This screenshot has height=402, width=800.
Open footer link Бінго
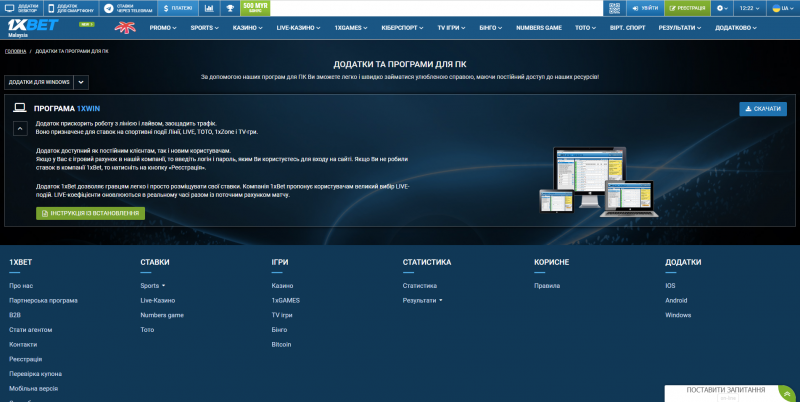(279, 330)
